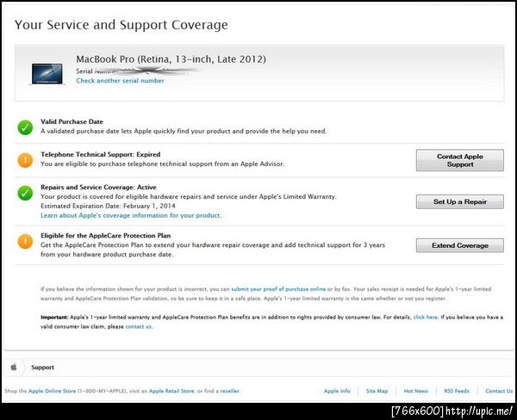Open the 'click here' consumer law details link
The height and width of the screenshot is (420, 517).
click(x=425, y=318)
